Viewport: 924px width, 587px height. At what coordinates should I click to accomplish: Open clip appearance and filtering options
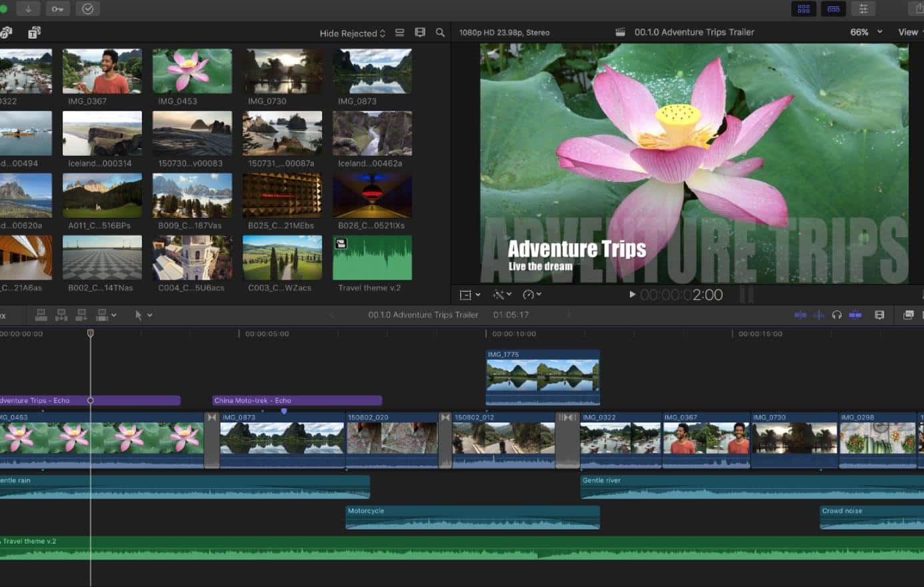420,32
